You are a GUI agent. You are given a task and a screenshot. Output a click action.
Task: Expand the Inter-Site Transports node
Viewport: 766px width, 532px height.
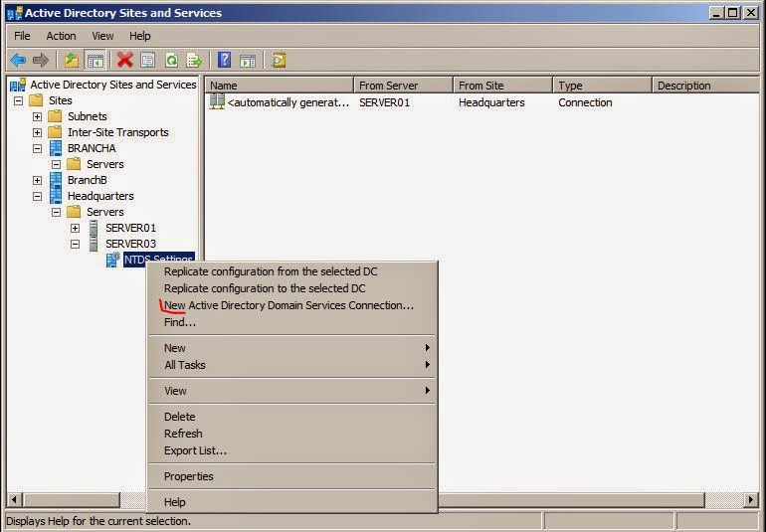pyautogui.click(x=37, y=132)
